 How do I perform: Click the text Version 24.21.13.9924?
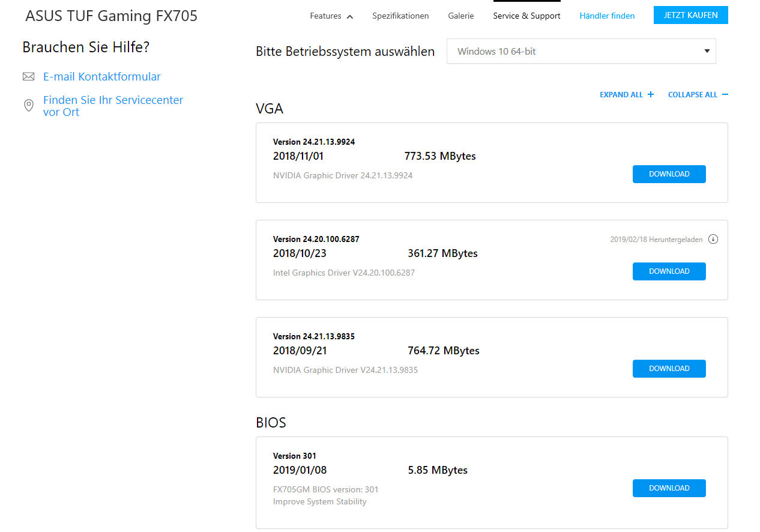point(314,142)
